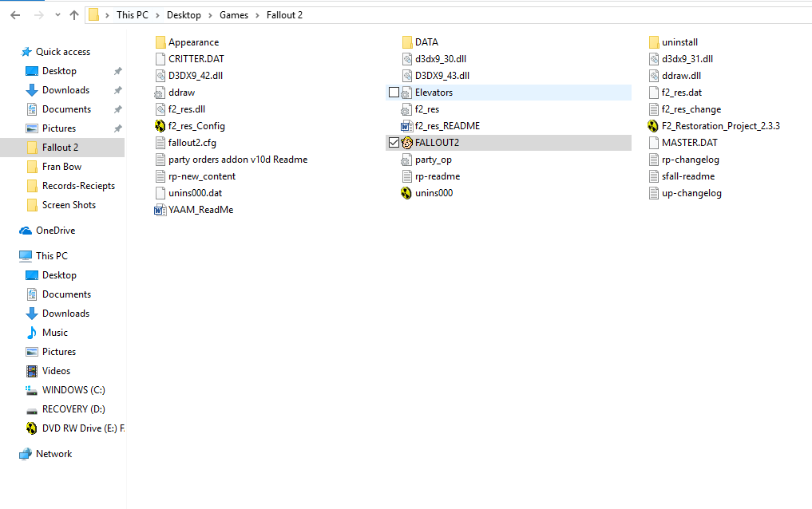The width and height of the screenshot is (812, 509).
Task: Click the folder icon in the address bar
Action: pos(93,14)
